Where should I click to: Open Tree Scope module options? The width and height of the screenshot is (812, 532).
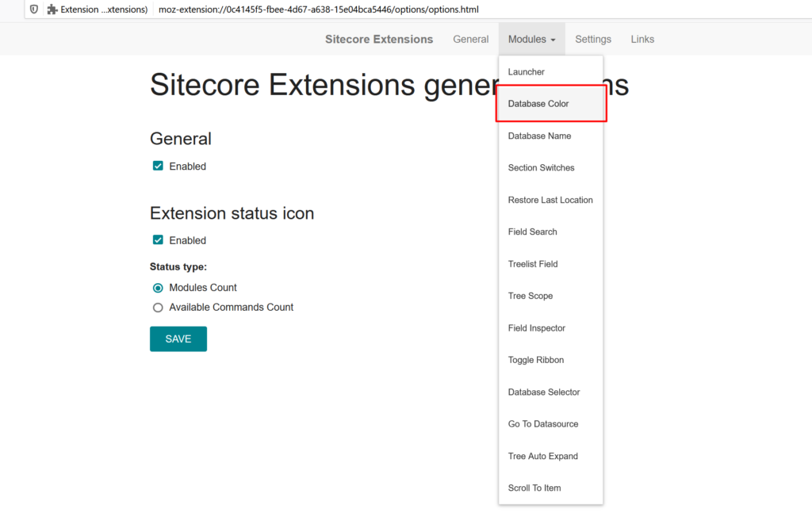tap(550, 296)
